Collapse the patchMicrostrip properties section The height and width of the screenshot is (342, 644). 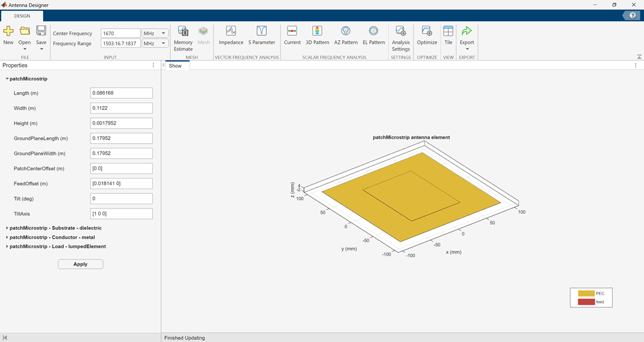point(7,79)
